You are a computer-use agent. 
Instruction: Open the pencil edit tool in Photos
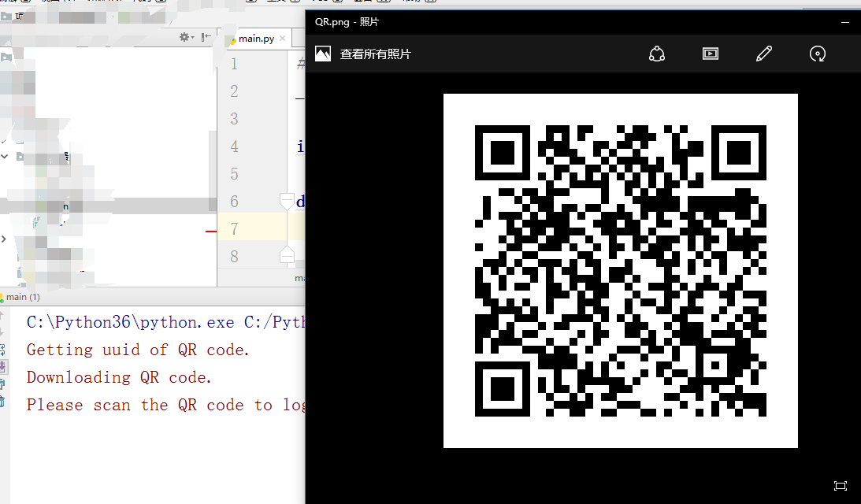pos(764,54)
